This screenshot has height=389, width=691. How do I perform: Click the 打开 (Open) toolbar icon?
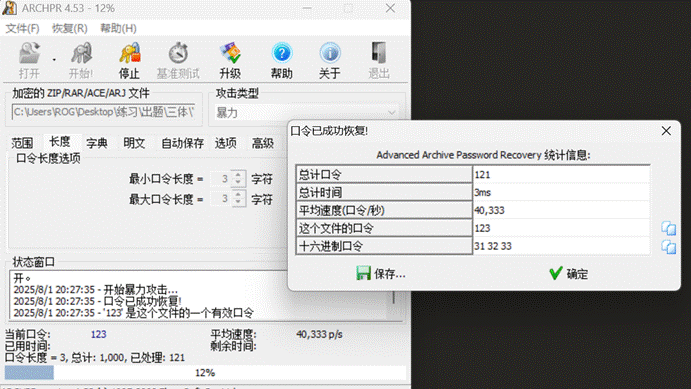pyautogui.click(x=29, y=53)
